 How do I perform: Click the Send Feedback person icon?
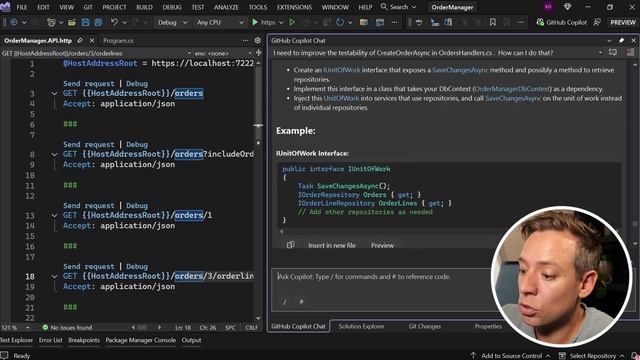pyautogui.click(x=597, y=22)
